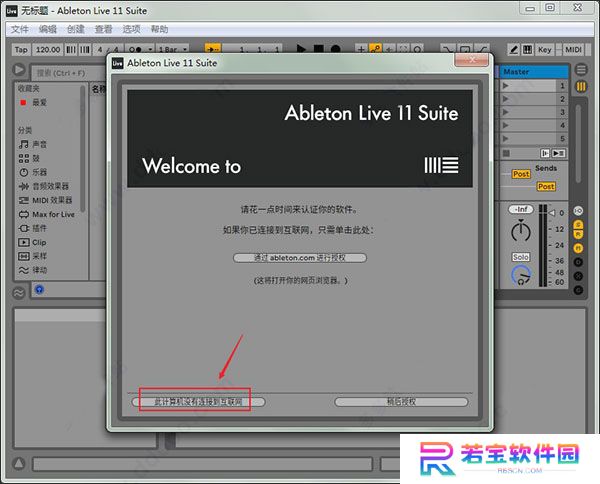Click the 稍后授权 button
Screen dimensions: 600x484
401,402
